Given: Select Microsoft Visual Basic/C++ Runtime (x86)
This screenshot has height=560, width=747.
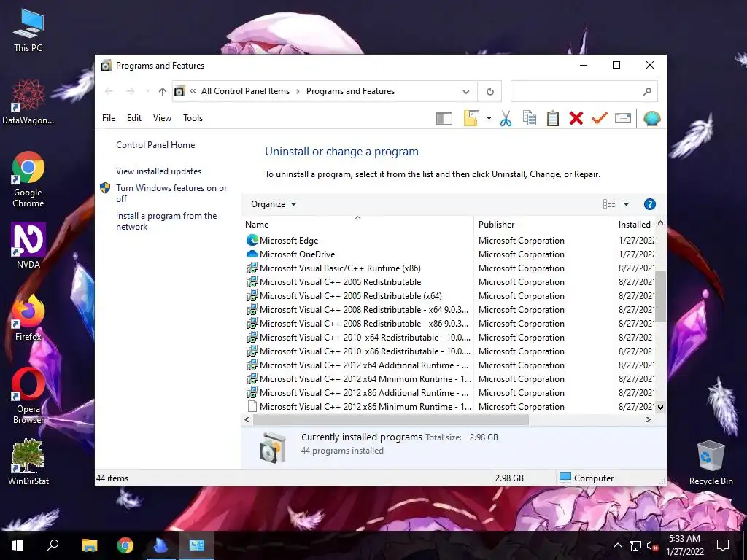Looking at the screenshot, I should click(x=340, y=268).
